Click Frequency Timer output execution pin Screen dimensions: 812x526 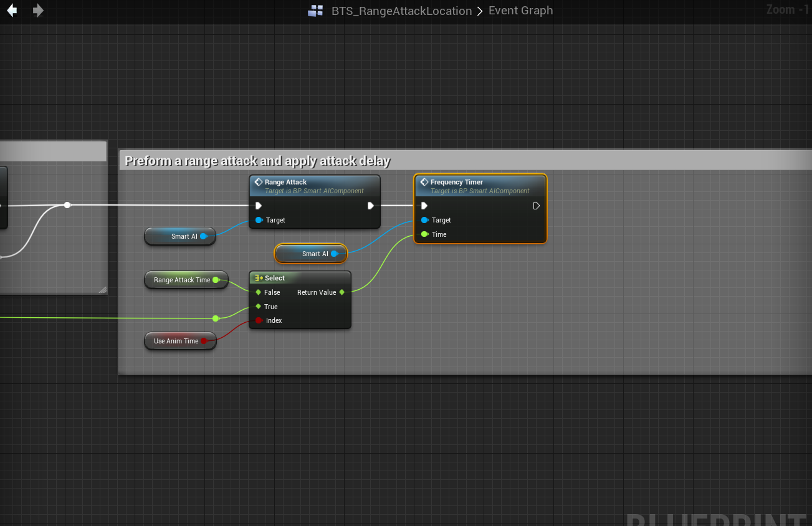(536, 206)
